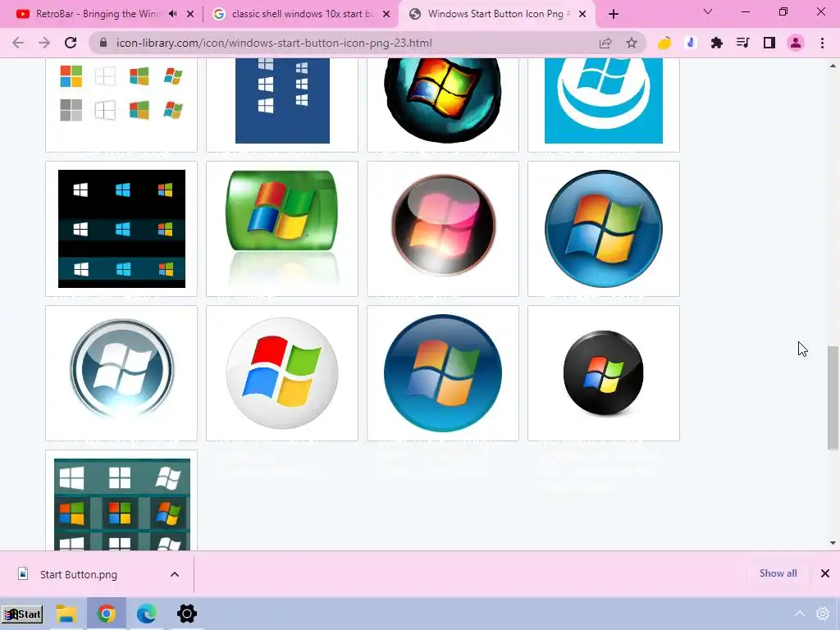840x630 pixels.
Task: Open the teal-blue Windows orb icon
Action: click(x=443, y=373)
